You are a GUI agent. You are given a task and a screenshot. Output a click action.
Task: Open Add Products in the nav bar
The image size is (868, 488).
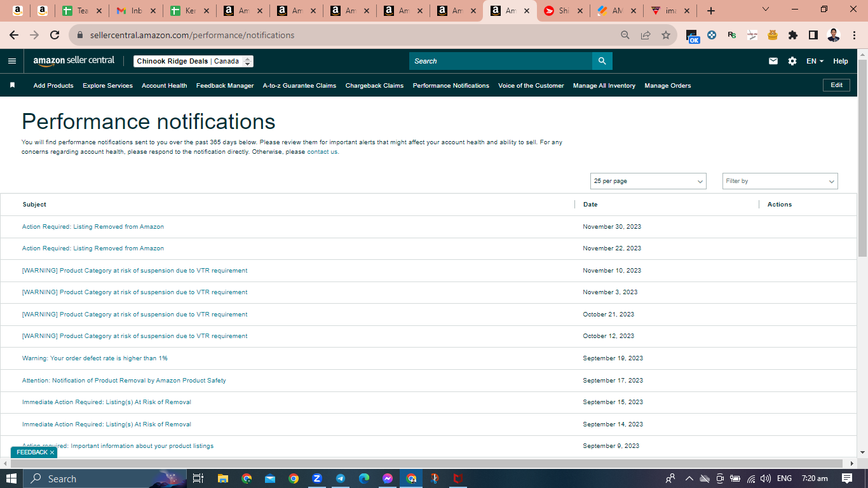click(x=53, y=85)
